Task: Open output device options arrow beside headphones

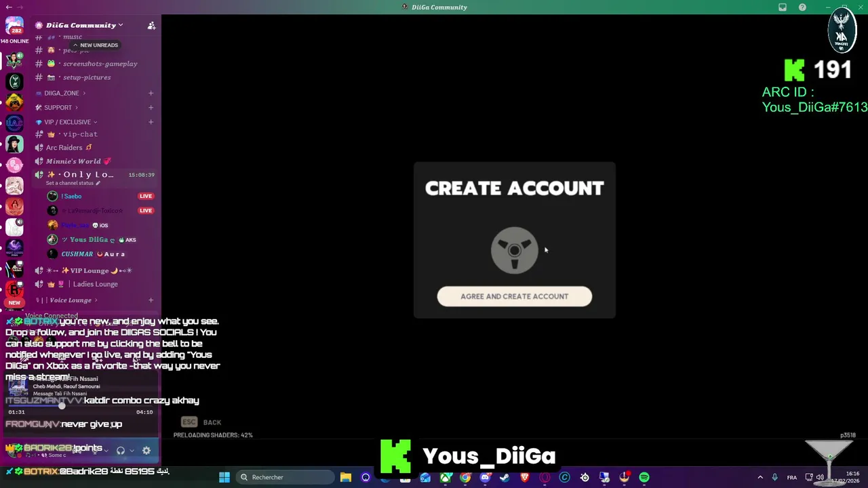Action: coord(132,451)
